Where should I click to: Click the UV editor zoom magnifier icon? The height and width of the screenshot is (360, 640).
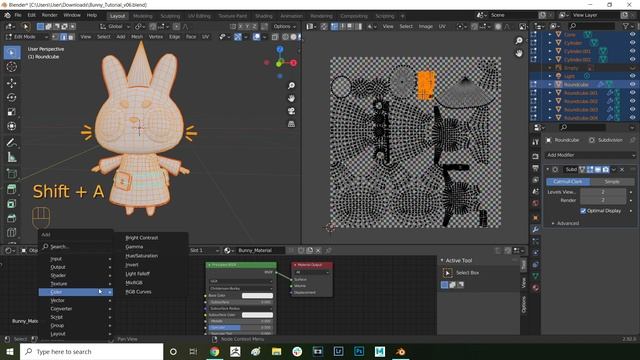[x=519, y=40]
